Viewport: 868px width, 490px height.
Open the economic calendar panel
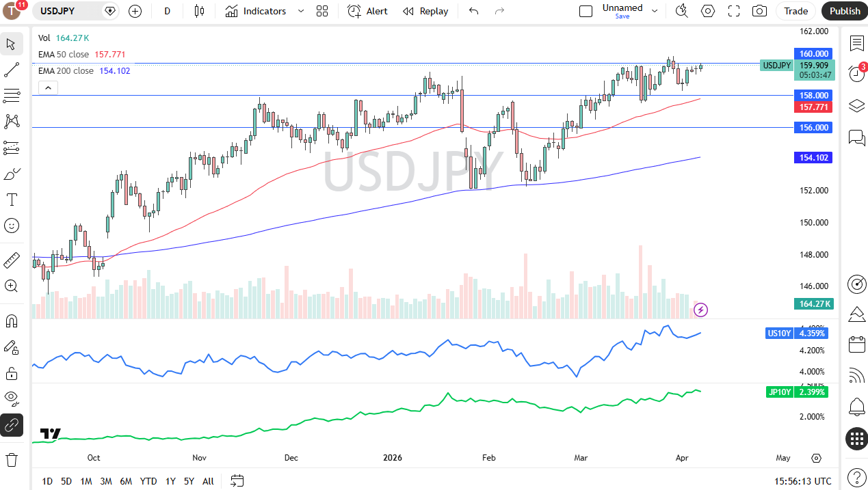tap(856, 344)
